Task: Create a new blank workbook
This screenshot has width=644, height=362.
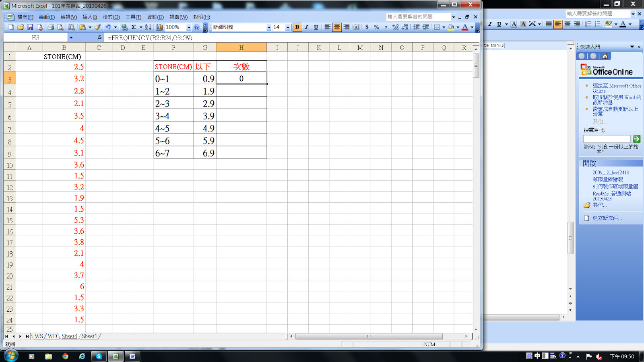Action: click(11, 27)
